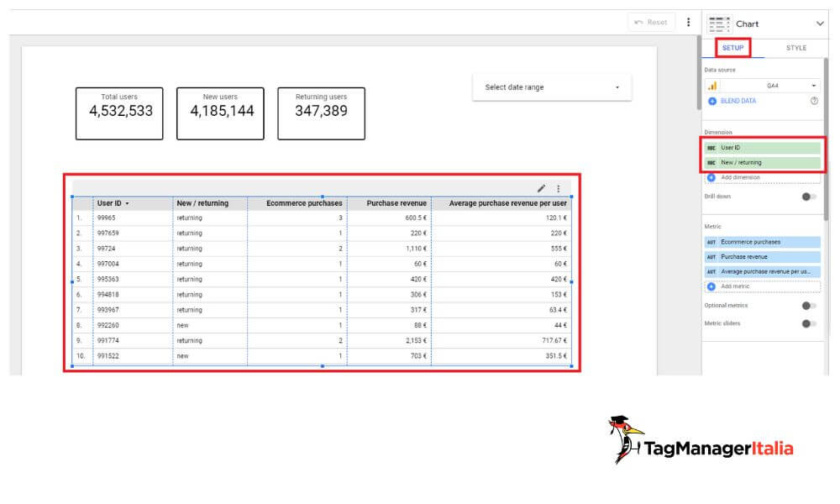Click the GA4 data source bar-chart icon
The image size is (840, 504).
712,86
